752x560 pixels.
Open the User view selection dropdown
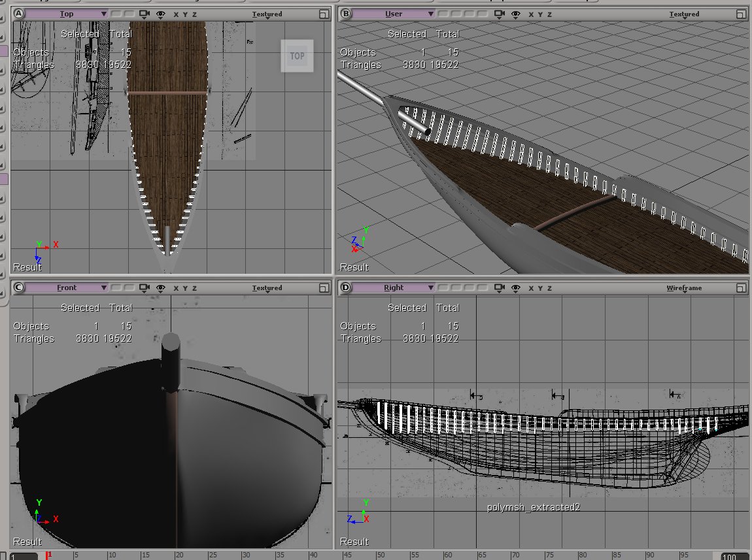[x=394, y=14]
